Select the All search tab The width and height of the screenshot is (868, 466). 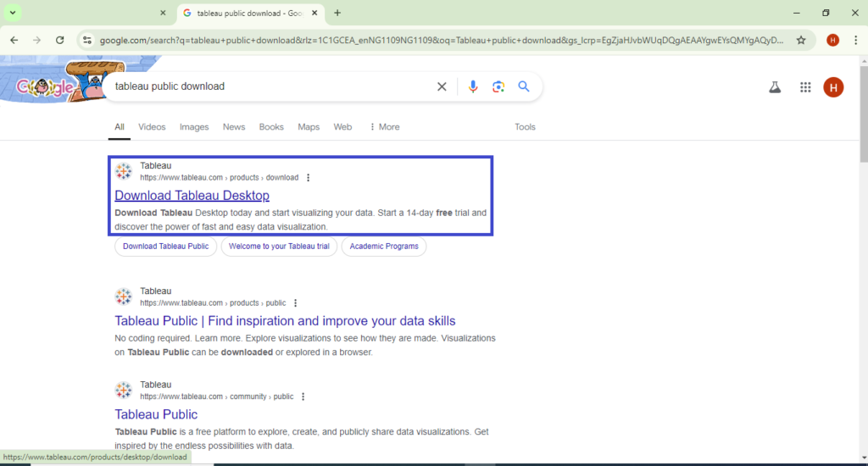pos(119,127)
